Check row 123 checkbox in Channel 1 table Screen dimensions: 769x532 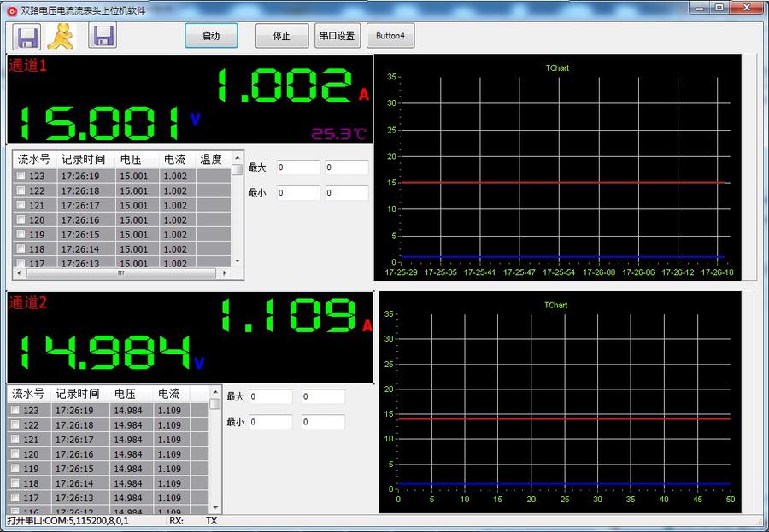click(21, 177)
